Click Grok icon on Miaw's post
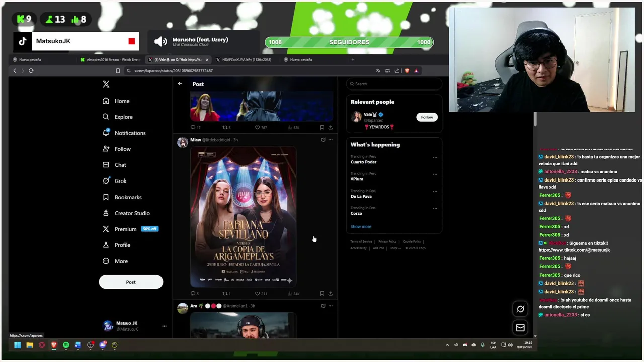The height and width of the screenshot is (362, 644). pyautogui.click(x=323, y=140)
